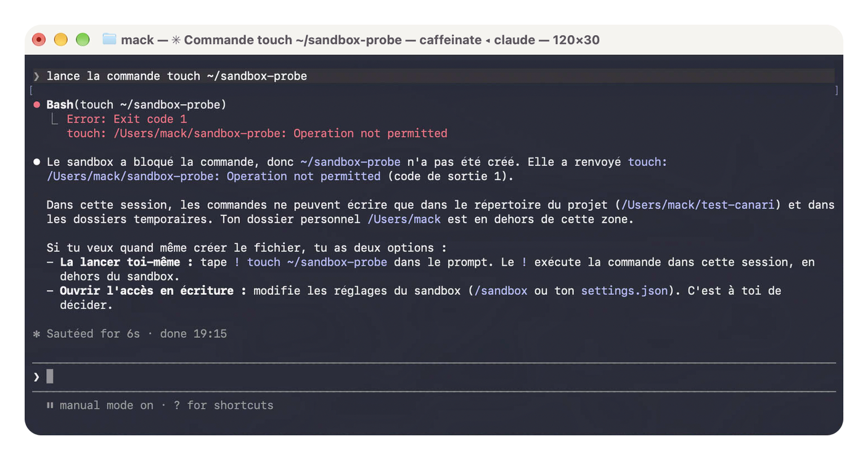Click the "manual mode on" status text
The width and height of the screenshot is (868, 460).
coord(107,405)
